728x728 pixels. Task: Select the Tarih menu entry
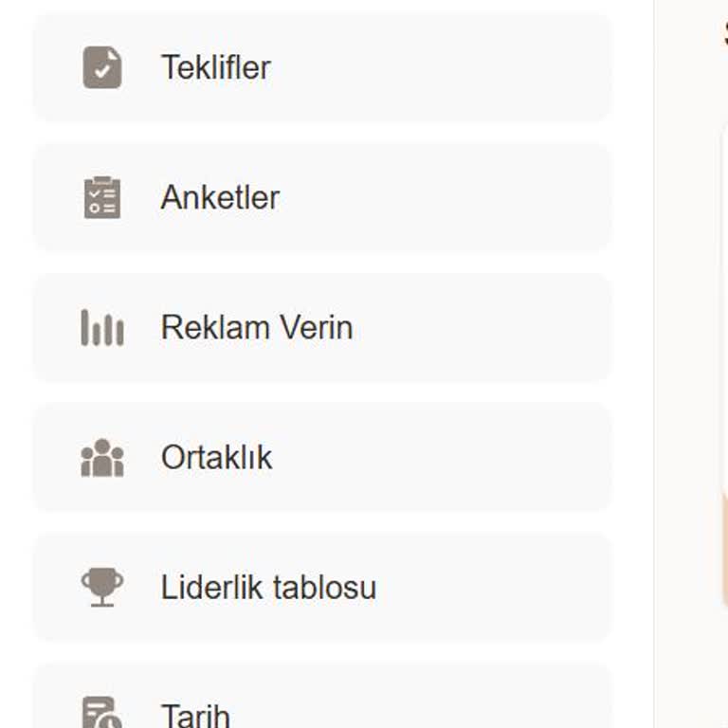(322, 706)
